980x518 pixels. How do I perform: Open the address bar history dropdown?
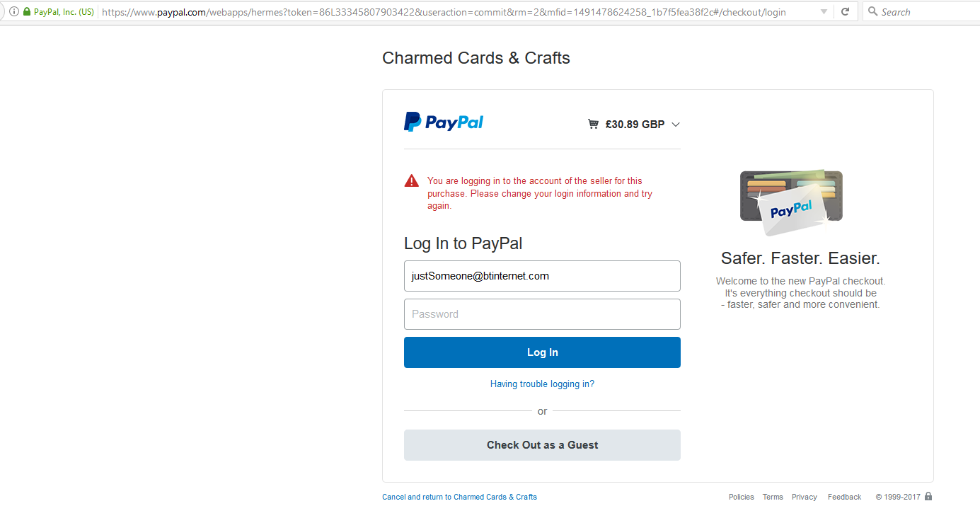pos(824,12)
